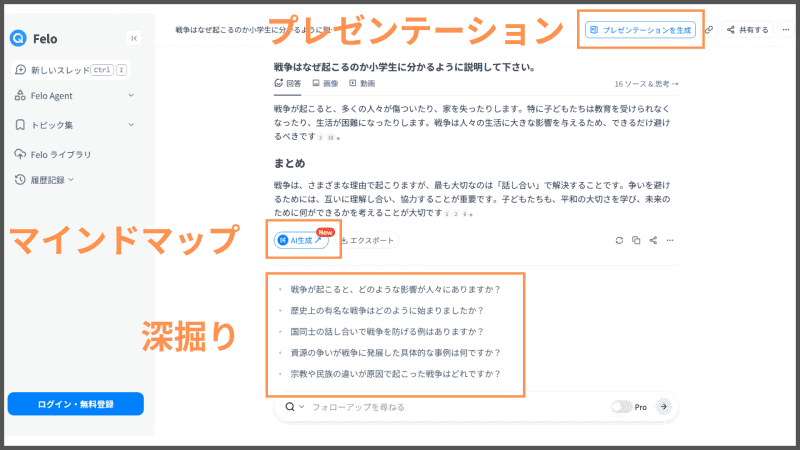This screenshot has width=800, height=450.
Task: Click the Felo logo icon
Action: click(x=18, y=38)
